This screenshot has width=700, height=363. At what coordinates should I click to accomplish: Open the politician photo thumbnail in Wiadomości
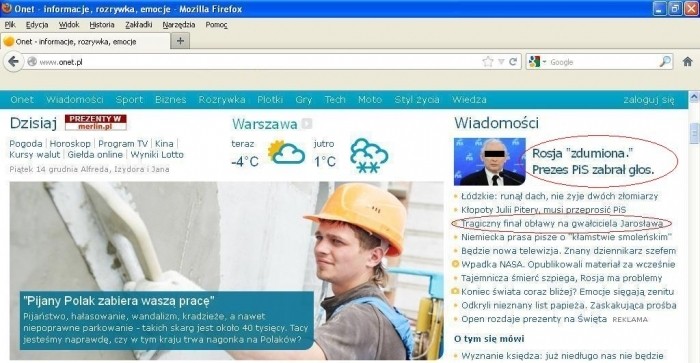click(x=490, y=161)
